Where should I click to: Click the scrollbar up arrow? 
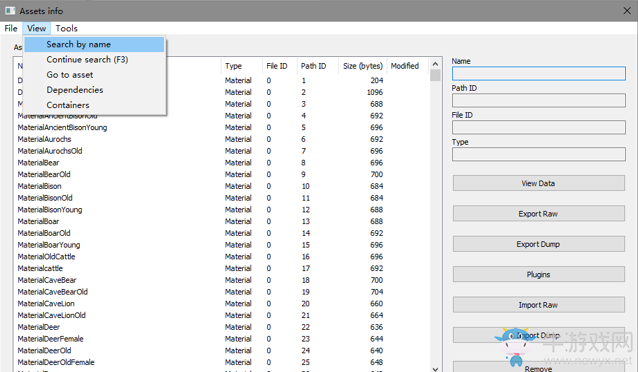(x=435, y=64)
